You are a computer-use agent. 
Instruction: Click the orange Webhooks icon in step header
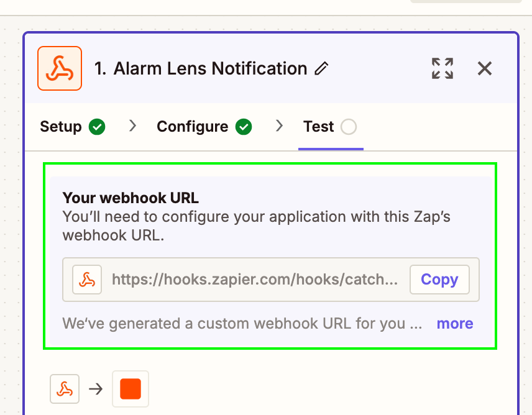click(x=60, y=68)
